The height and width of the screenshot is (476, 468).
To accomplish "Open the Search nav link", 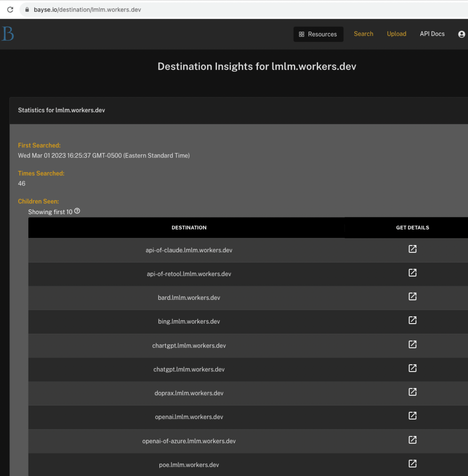I will pyautogui.click(x=363, y=34).
